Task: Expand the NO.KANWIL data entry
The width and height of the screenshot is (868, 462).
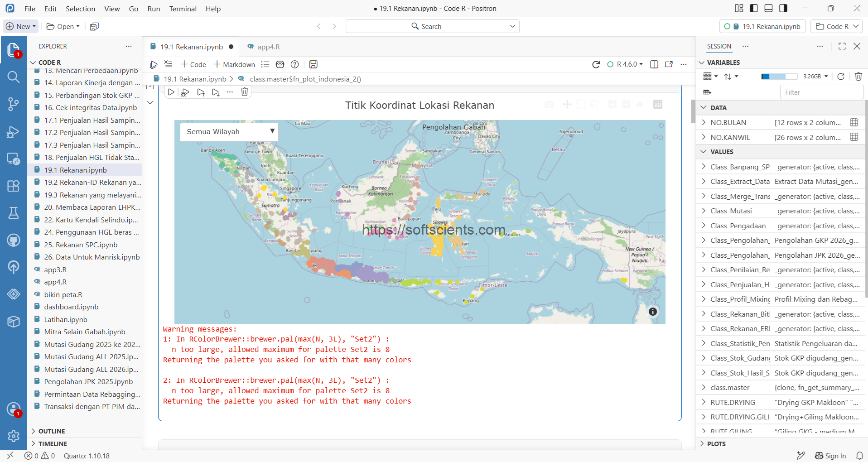Action: click(704, 137)
